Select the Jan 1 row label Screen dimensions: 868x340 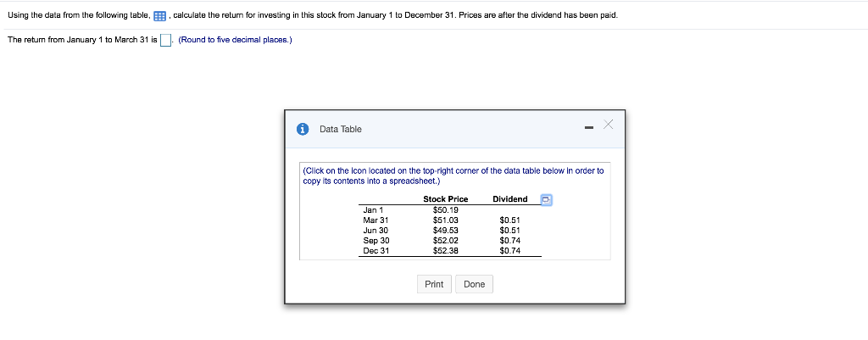(x=373, y=210)
